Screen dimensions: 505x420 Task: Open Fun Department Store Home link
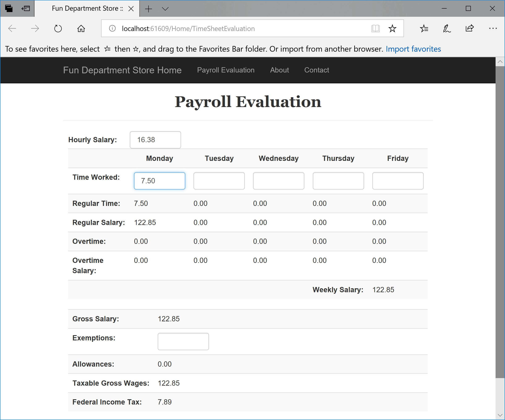tap(122, 70)
